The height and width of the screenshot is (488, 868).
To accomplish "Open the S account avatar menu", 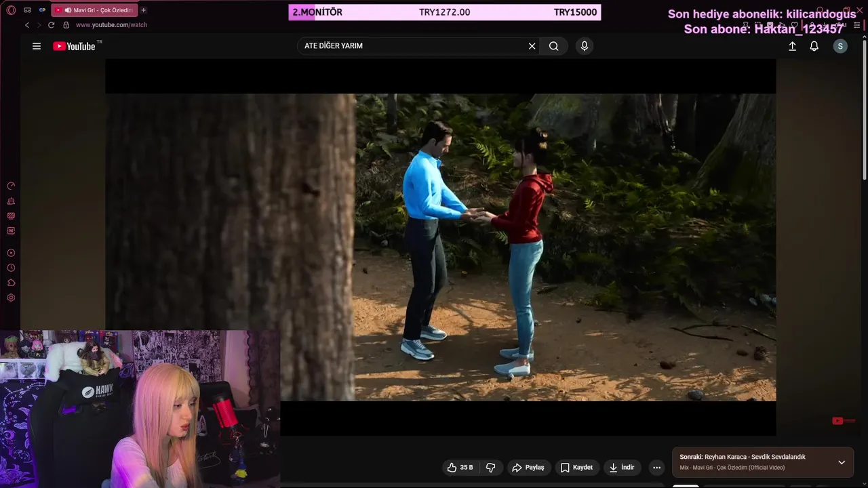I will 840,46.
